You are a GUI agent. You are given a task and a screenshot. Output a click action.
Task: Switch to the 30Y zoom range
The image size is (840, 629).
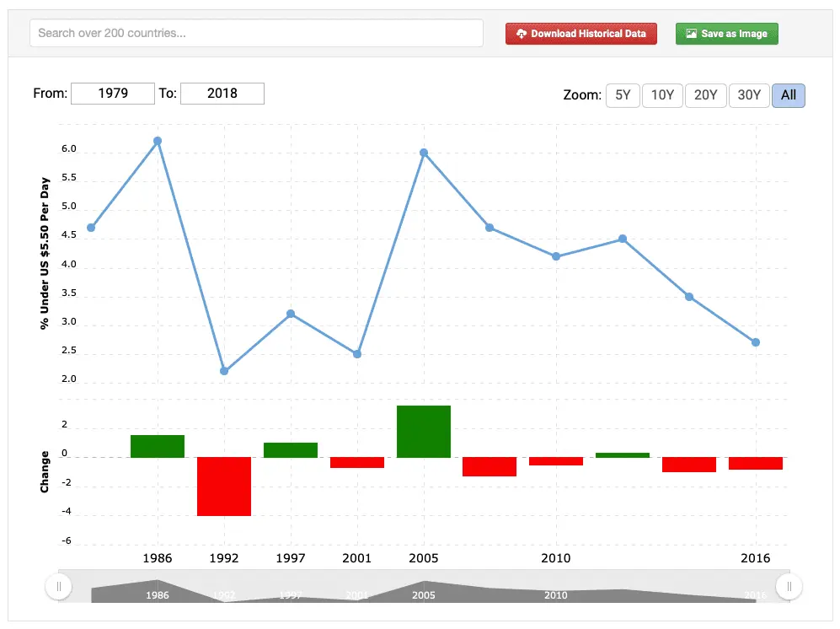click(x=748, y=95)
